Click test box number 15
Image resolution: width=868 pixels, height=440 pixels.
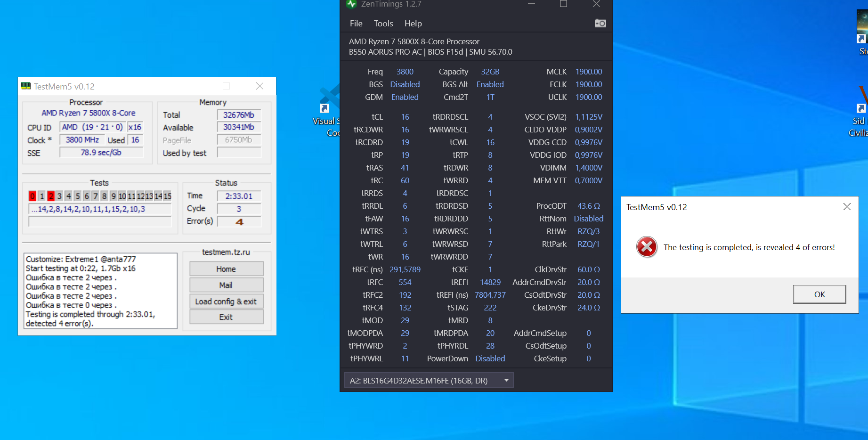(167, 196)
